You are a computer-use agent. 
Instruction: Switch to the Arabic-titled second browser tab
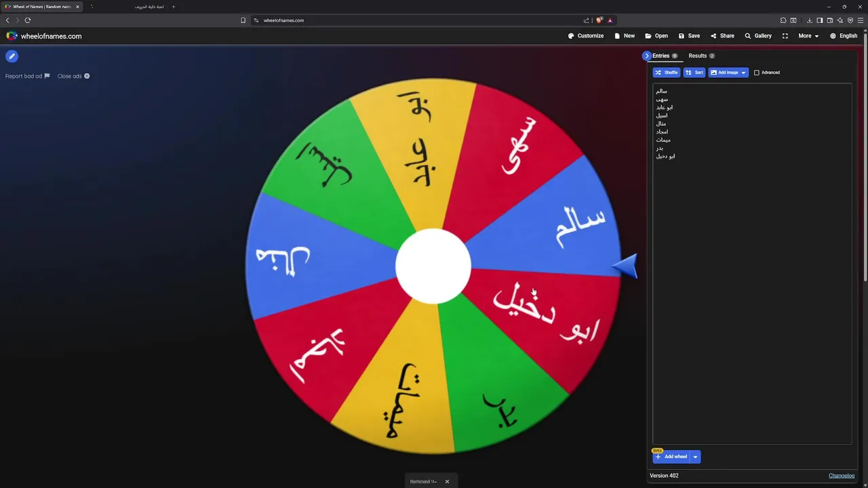pos(127,7)
